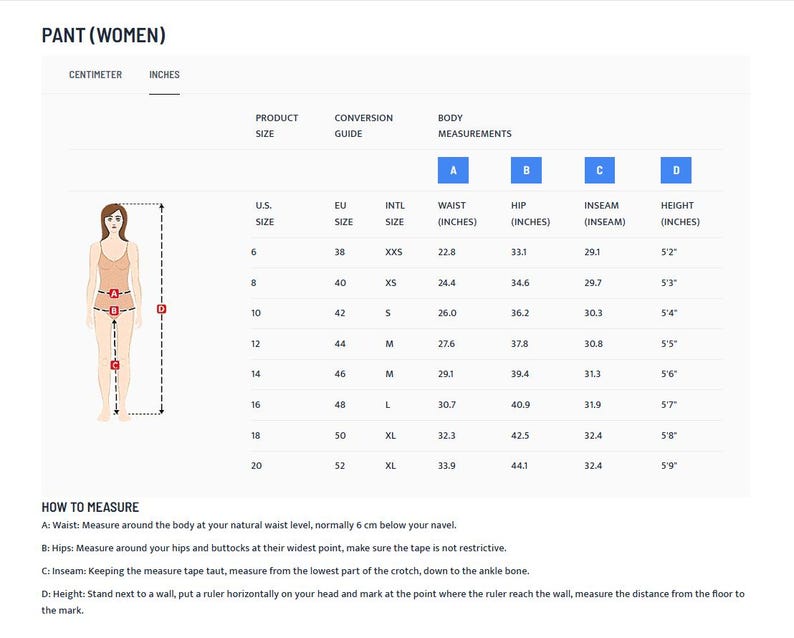Click height value 5'9"
794x638 pixels.
pos(669,466)
